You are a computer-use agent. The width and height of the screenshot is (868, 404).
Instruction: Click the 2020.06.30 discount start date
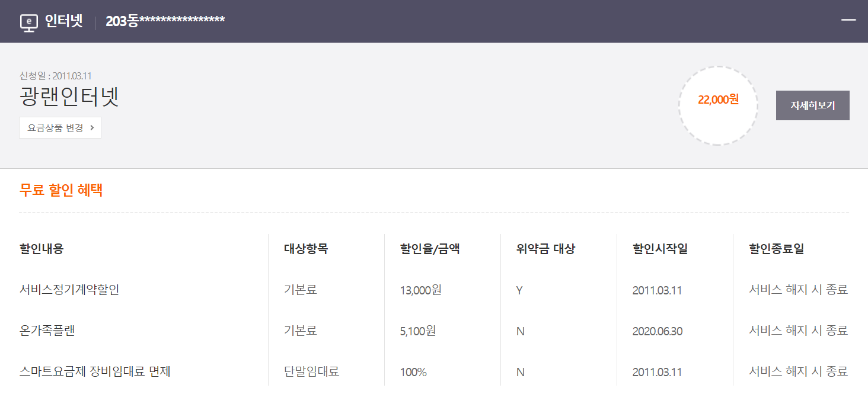[x=657, y=331]
